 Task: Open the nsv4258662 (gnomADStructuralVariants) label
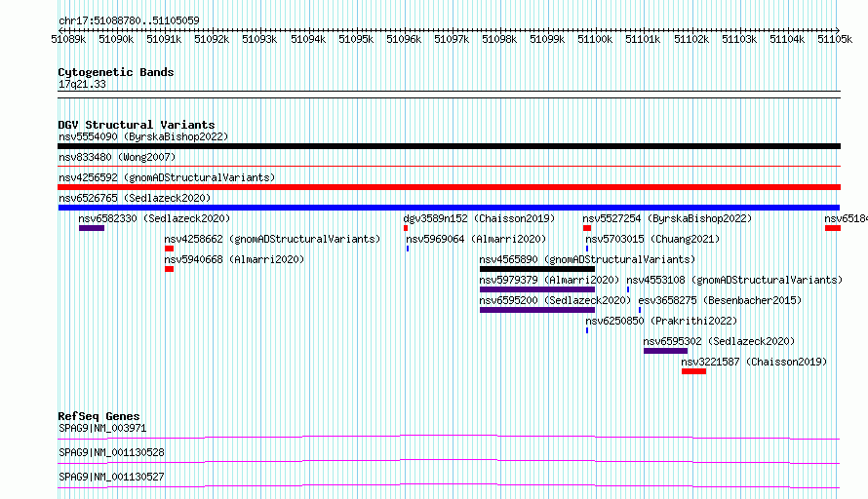click(272, 239)
